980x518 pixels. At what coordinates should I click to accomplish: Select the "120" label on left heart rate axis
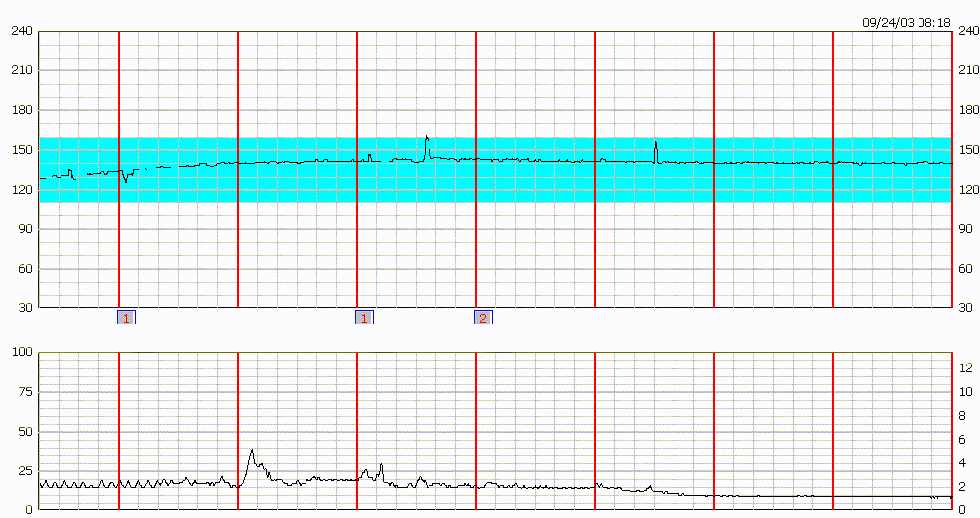click(x=22, y=190)
